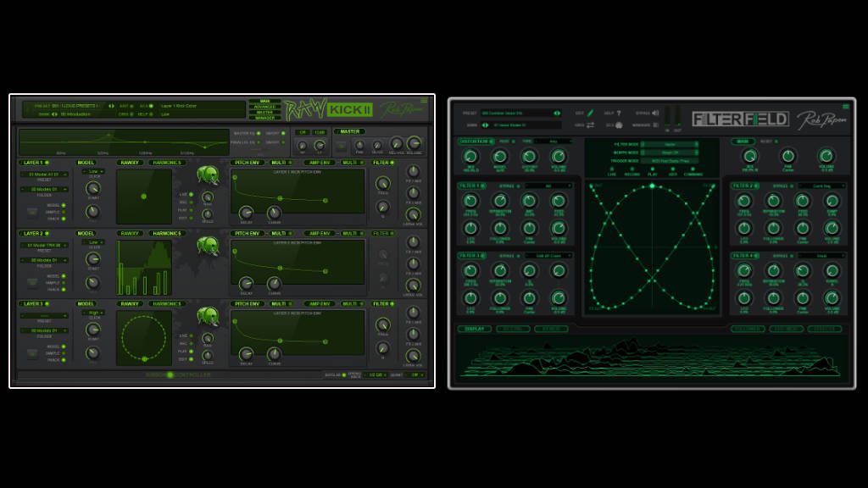Toggle Layer 2 on/off

tap(47, 234)
